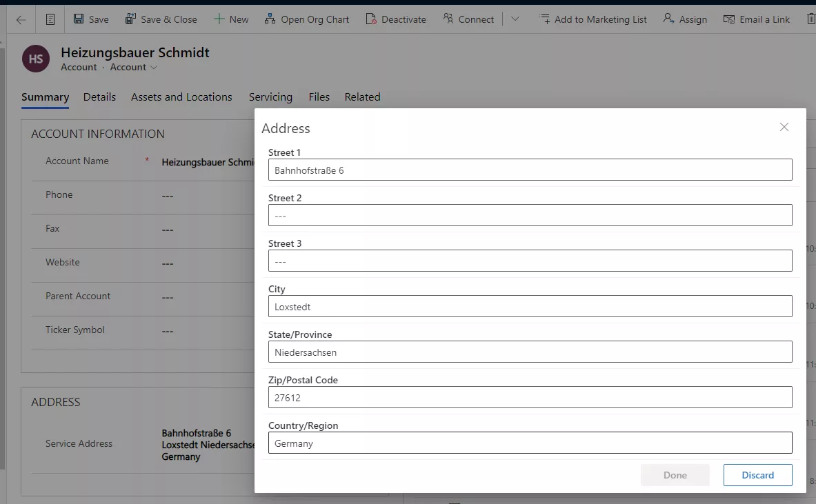The width and height of the screenshot is (816, 504).
Task: Close the Address dialog with X
Action: 784,127
